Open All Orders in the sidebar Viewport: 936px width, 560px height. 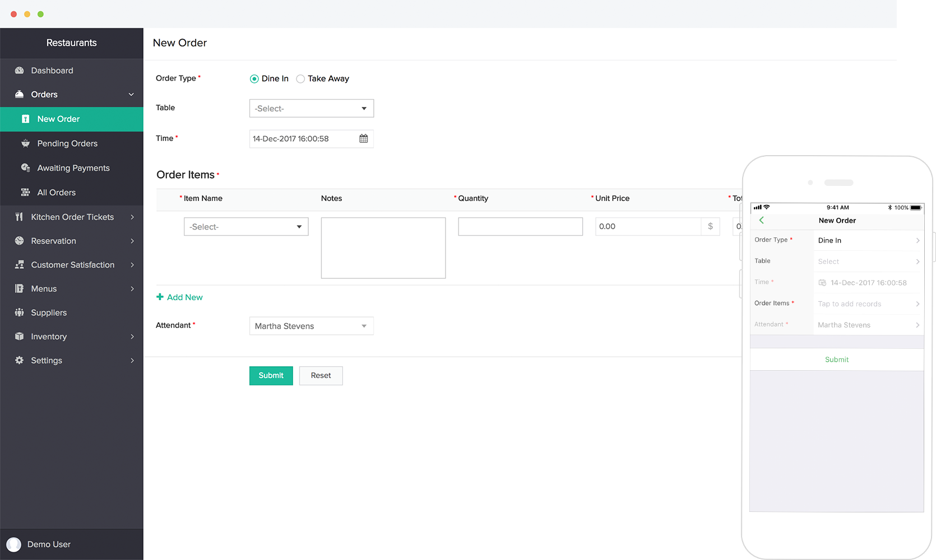point(72,192)
